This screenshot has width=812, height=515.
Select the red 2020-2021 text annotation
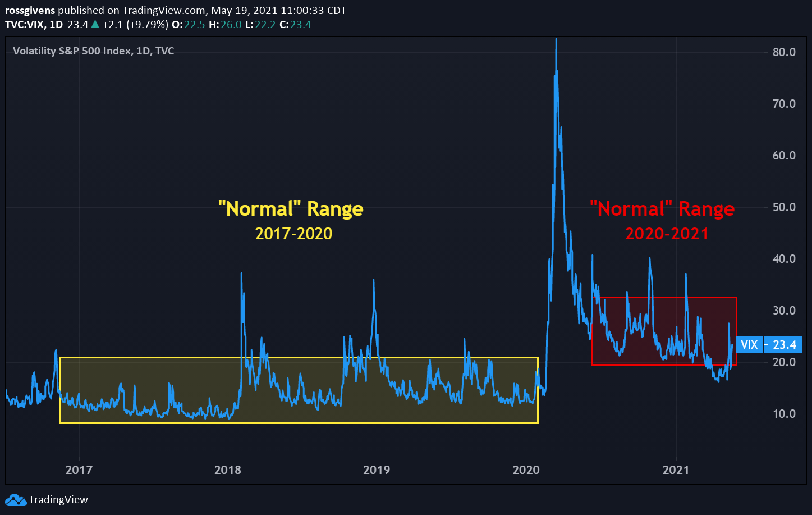(667, 233)
